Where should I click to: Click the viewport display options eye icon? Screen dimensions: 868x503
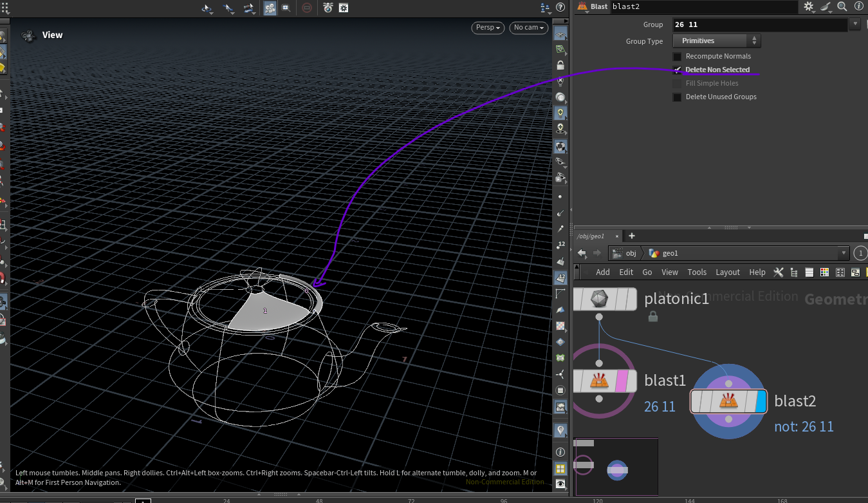tap(560, 484)
